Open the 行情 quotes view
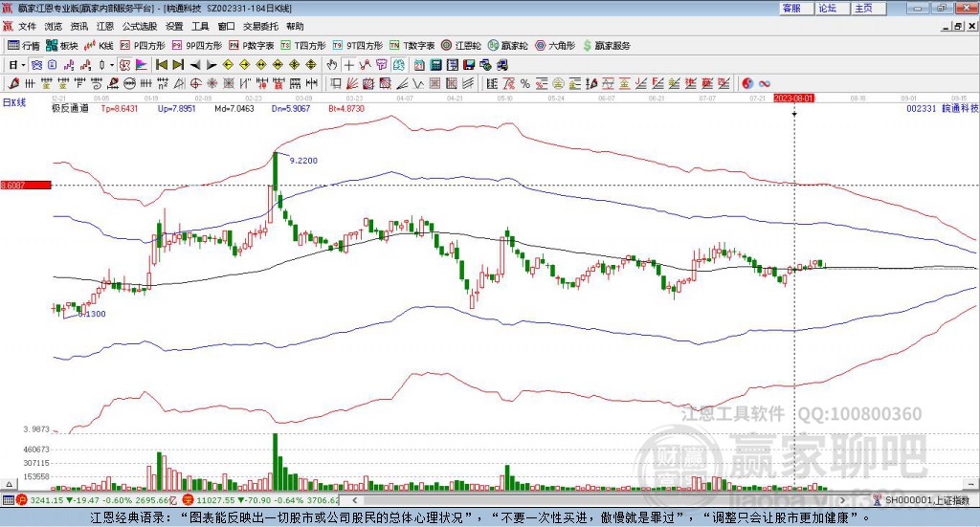 [x=24, y=46]
